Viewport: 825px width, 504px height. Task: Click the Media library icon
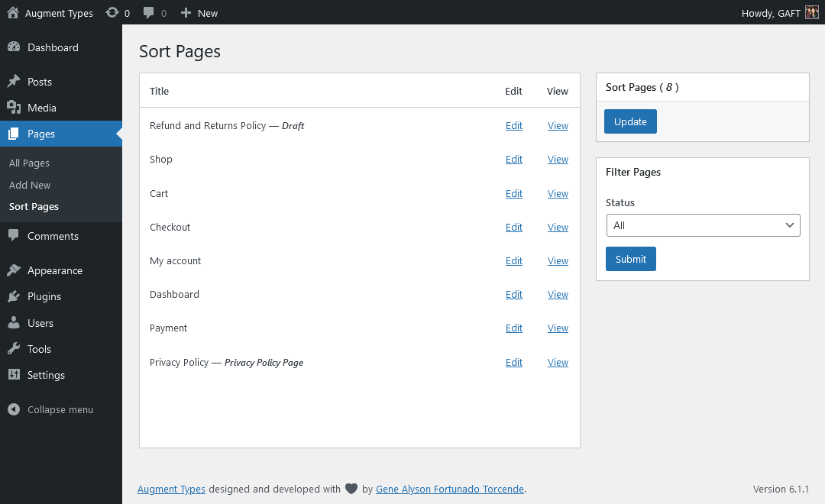[x=14, y=108]
